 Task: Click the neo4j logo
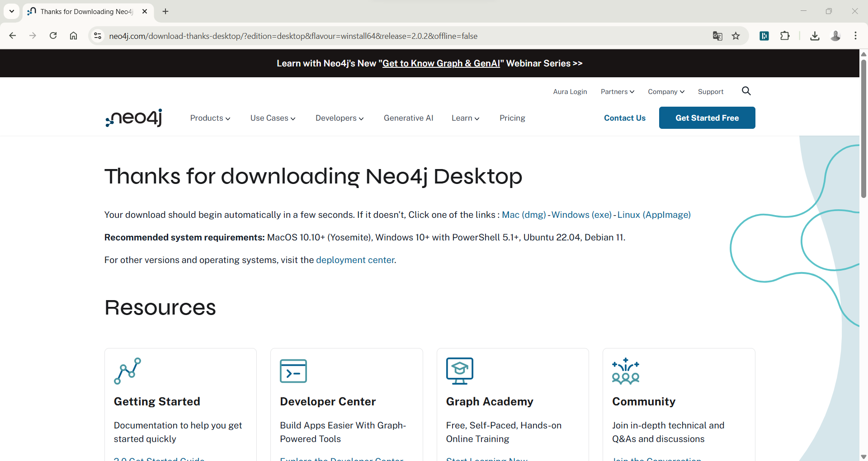point(134,118)
